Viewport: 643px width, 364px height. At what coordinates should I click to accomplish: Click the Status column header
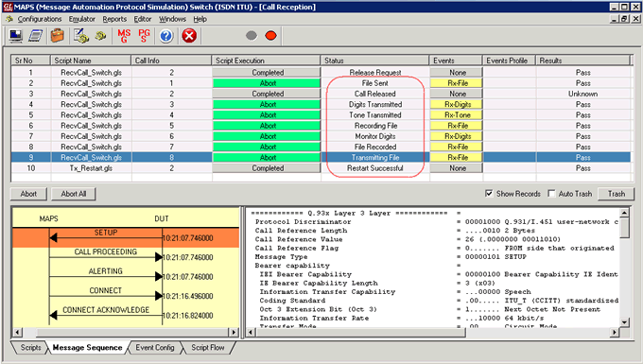click(x=374, y=61)
